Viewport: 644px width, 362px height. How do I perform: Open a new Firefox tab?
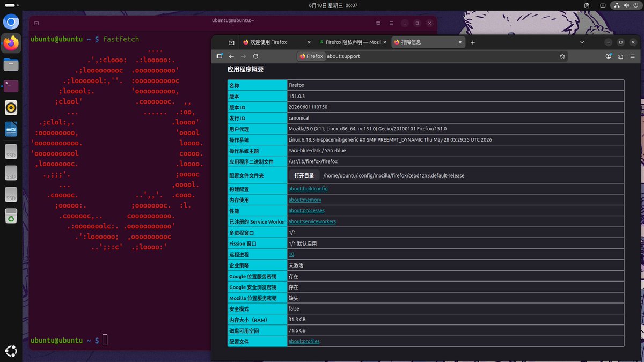tap(473, 42)
